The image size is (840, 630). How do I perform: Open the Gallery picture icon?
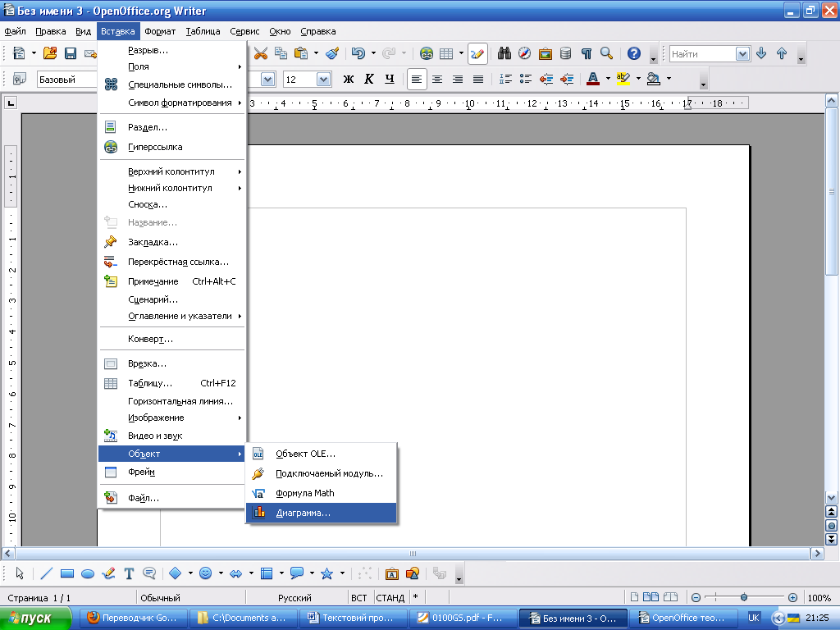[546, 53]
